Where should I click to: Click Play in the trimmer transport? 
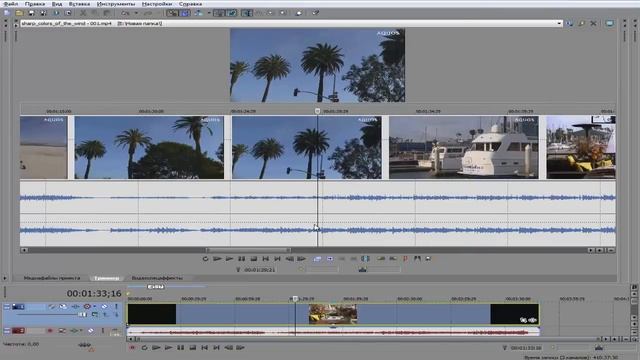point(229,259)
